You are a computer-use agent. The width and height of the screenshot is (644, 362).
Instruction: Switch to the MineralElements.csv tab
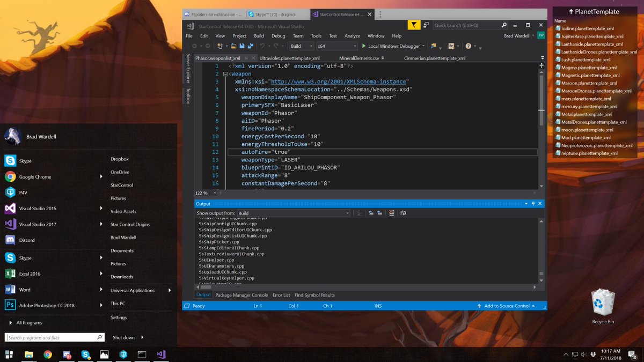tap(359, 58)
